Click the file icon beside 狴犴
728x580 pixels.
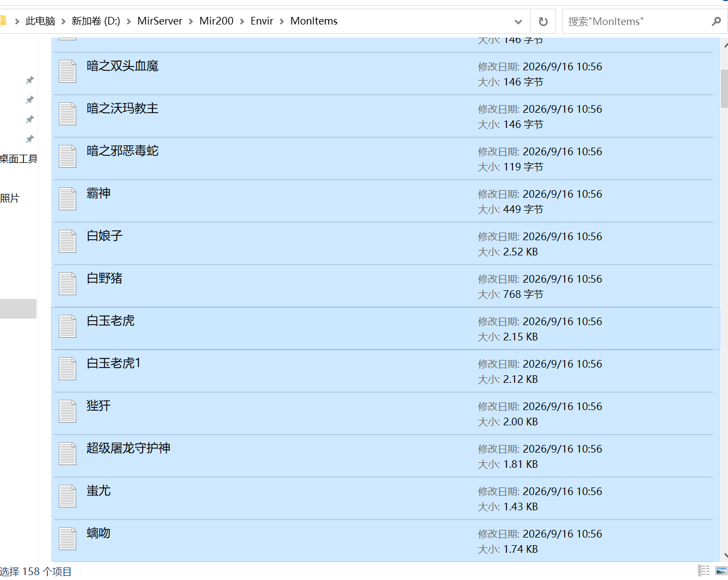coord(68,411)
